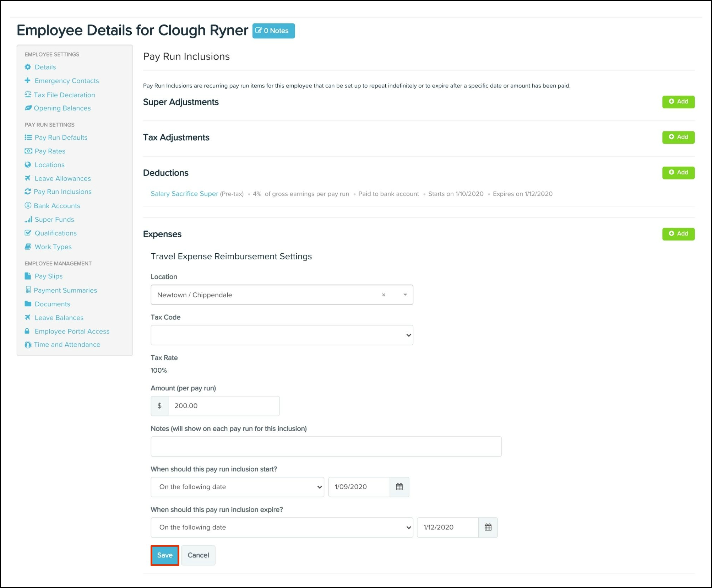Image resolution: width=712 pixels, height=588 pixels.
Task: Open the Tax Code dropdown
Action: (282, 335)
